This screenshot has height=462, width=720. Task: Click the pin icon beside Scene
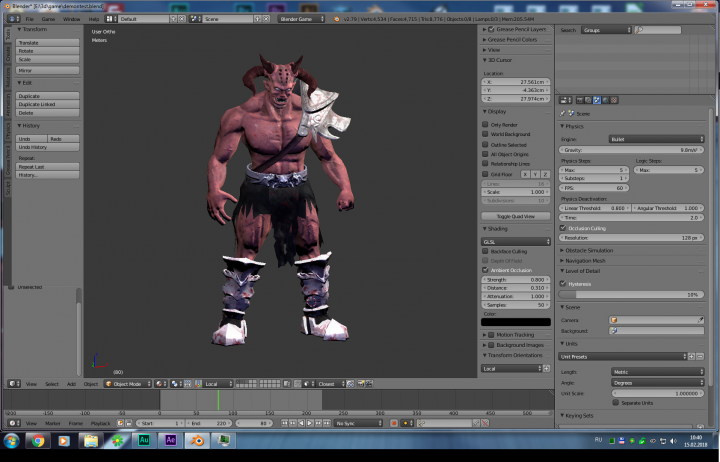(562, 113)
